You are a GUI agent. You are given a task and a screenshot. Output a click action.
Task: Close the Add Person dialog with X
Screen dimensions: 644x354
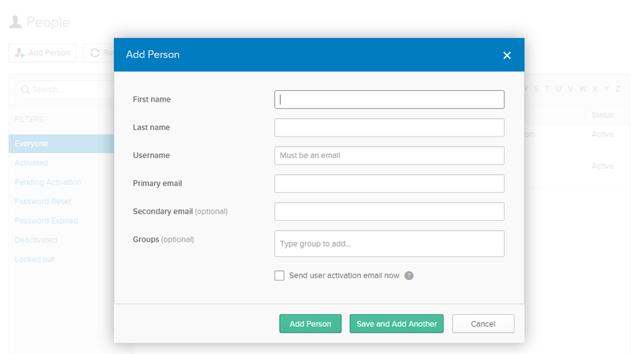[x=507, y=55]
